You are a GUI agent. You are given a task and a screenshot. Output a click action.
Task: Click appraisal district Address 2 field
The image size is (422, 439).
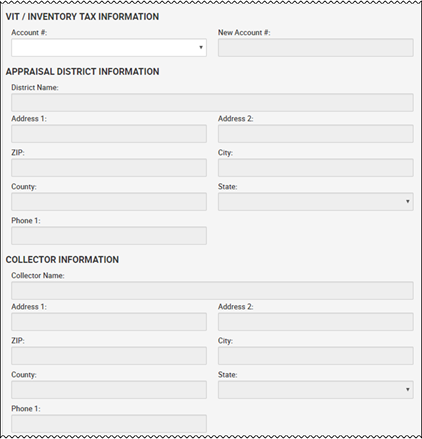(x=316, y=134)
